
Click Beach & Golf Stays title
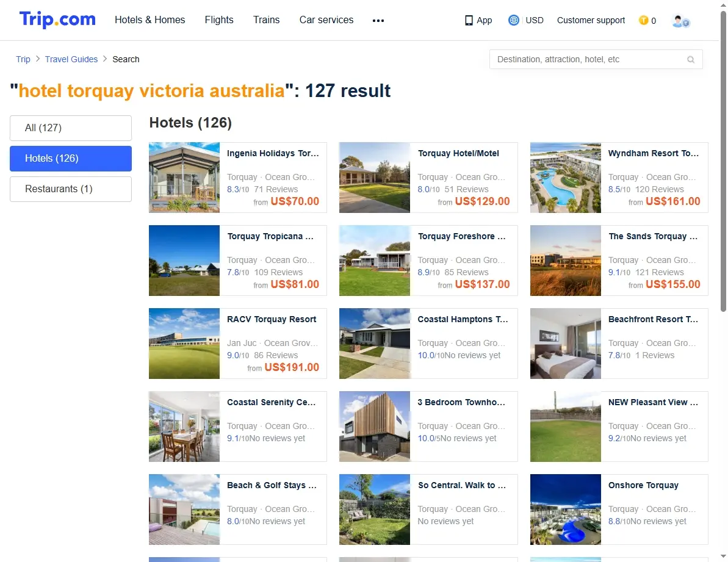(x=272, y=486)
